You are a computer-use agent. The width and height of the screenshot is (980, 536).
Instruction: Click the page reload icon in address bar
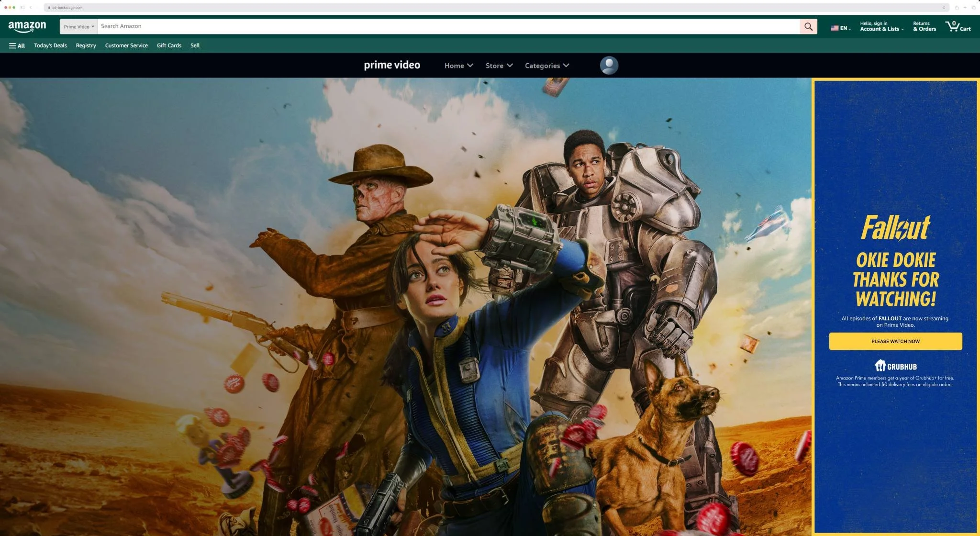click(x=944, y=8)
